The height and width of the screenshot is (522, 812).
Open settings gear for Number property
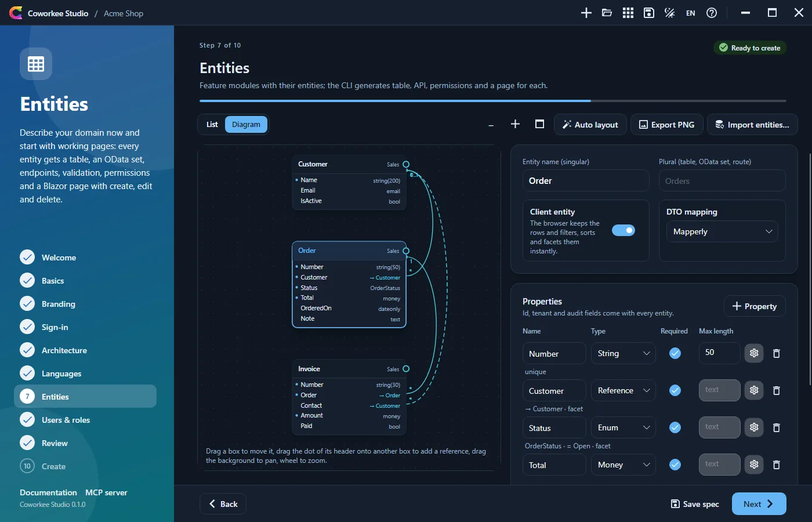754,353
